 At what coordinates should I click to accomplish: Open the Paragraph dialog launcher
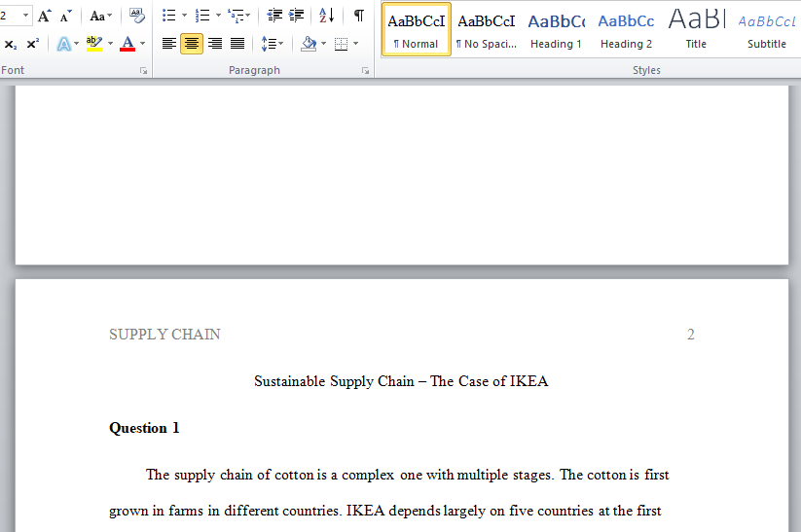(366, 71)
